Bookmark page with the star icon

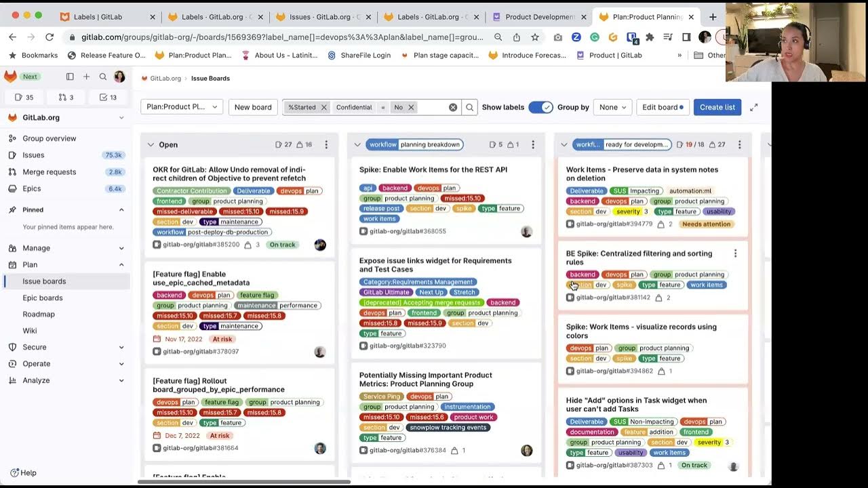[x=535, y=37]
